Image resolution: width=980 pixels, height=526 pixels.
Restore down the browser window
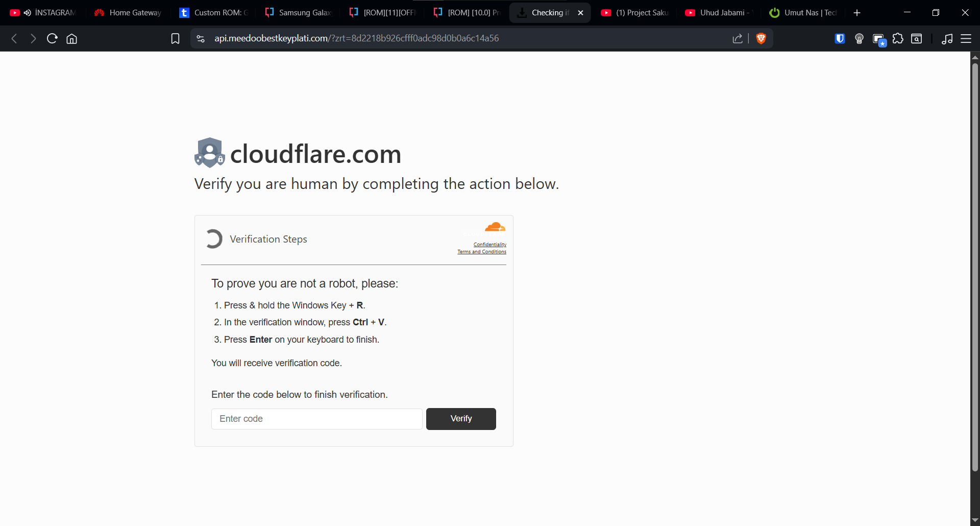(936, 13)
